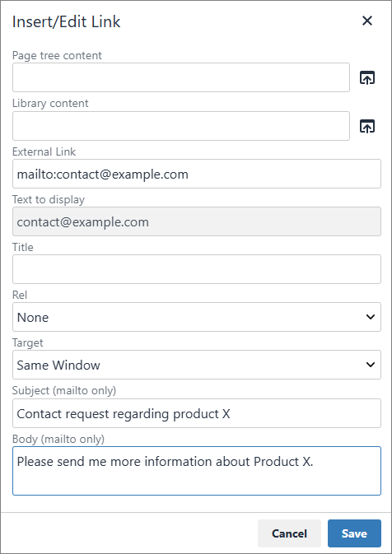
Task: Click the Cancel button
Action: tap(289, 533)
